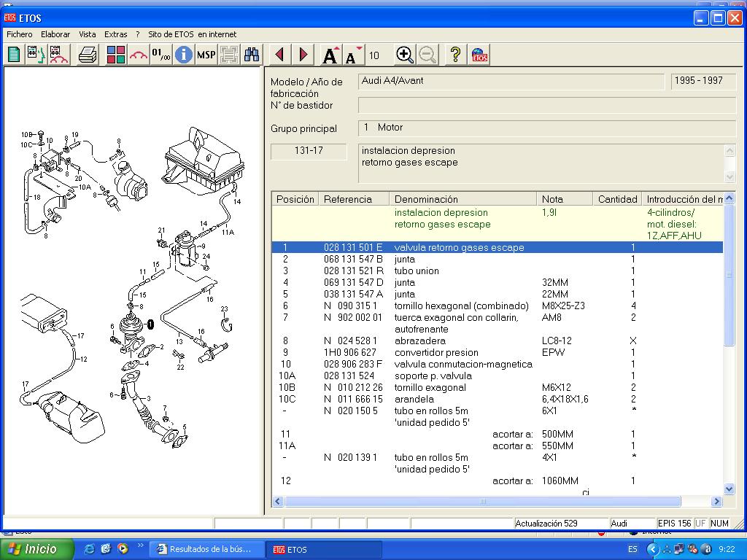Select part reference 068 131 547 B
747x560 pixels.
353,259
